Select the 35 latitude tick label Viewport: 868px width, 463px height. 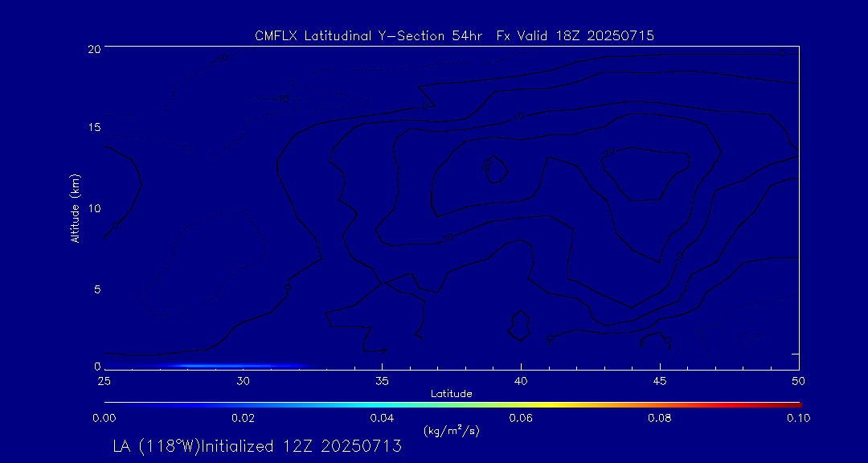tap(383, 380)
